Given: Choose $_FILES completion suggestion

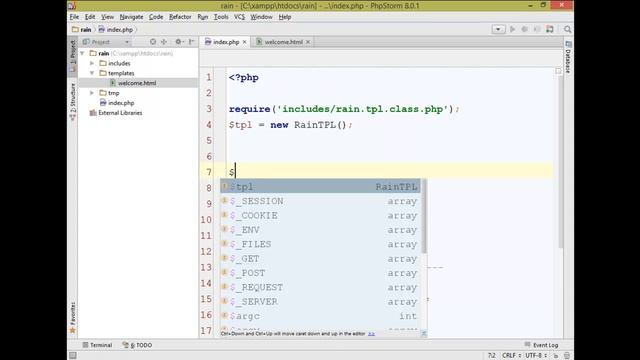Looking at the screenshot, I should [320, 244].
